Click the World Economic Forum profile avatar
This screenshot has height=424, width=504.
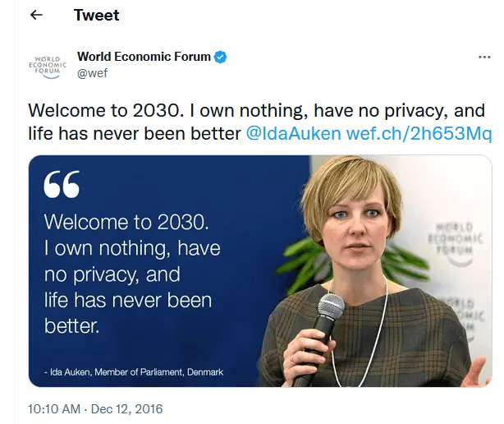pos(48,65)
